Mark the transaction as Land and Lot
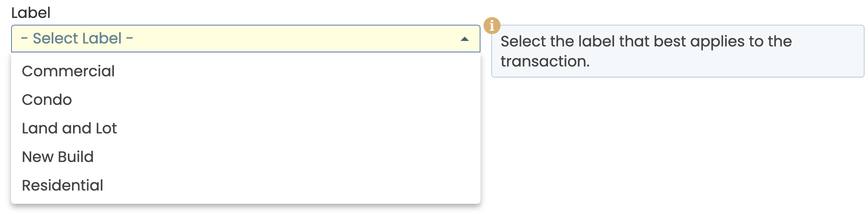Screen dimensions: 868x214 click(x=69, y=128)
